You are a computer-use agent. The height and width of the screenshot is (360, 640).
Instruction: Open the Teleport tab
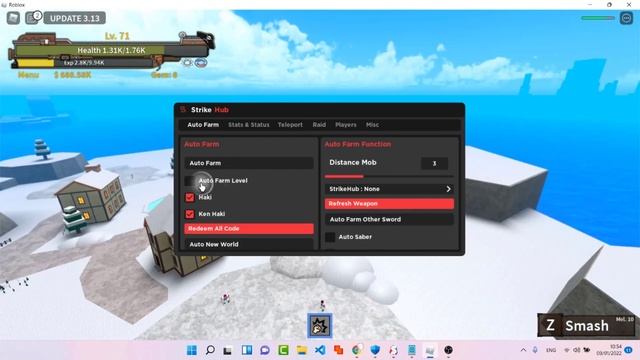point(290,125)
